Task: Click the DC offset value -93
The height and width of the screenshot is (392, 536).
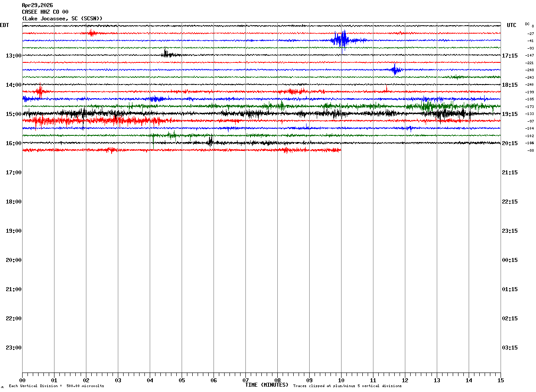Action: [x=530, y=48]
